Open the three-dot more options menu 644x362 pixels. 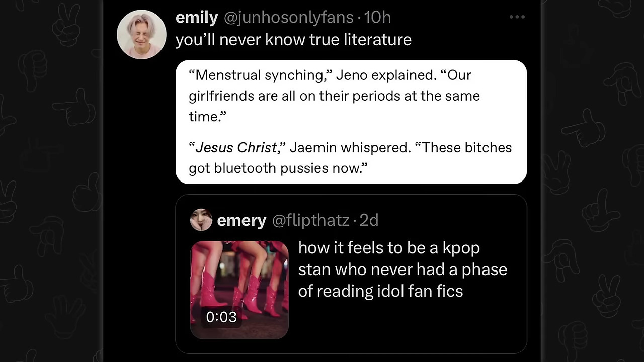coord(517,17)
